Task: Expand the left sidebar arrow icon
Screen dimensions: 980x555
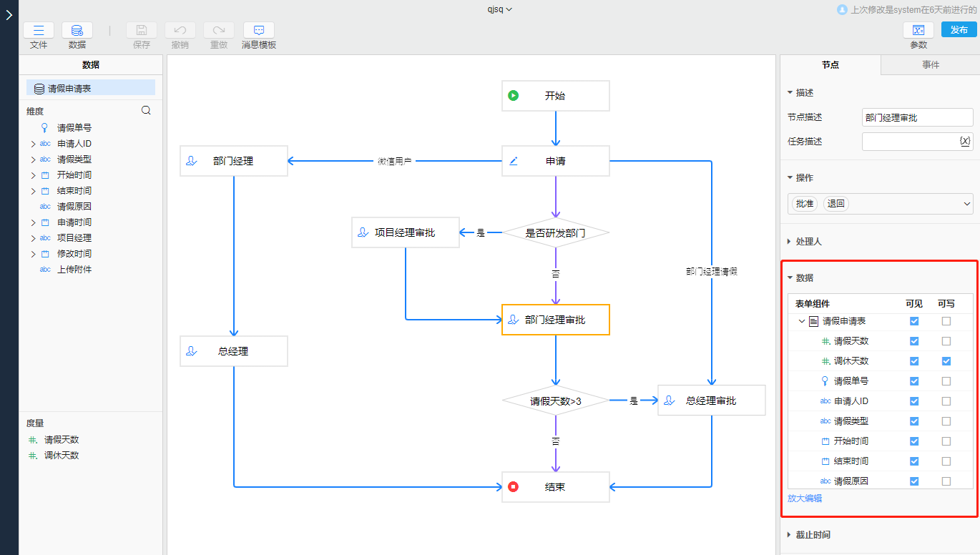Action: [9, 15]
